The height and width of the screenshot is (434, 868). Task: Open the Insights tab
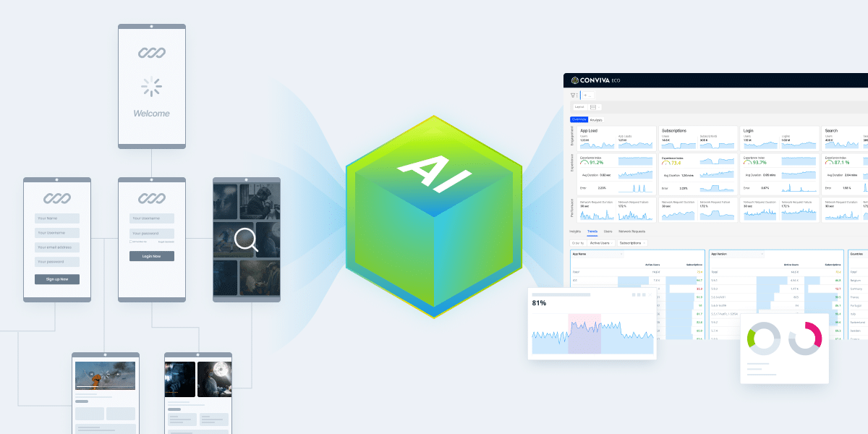[575, 231]
